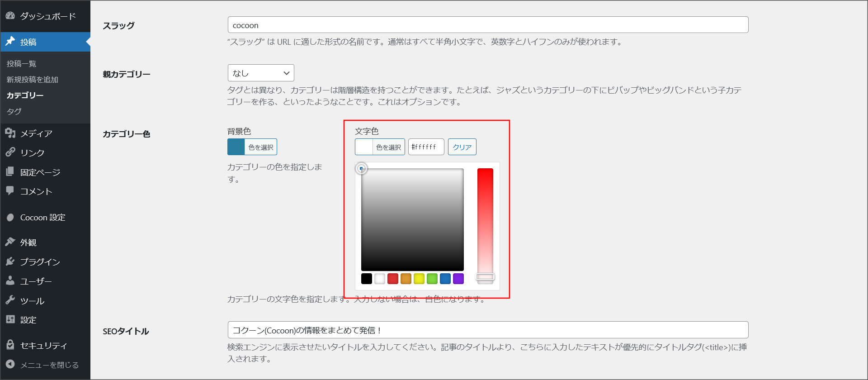The image size is (868, 380).
Task: Click the chain link icon for Links
Action: (x=10, y=152)
